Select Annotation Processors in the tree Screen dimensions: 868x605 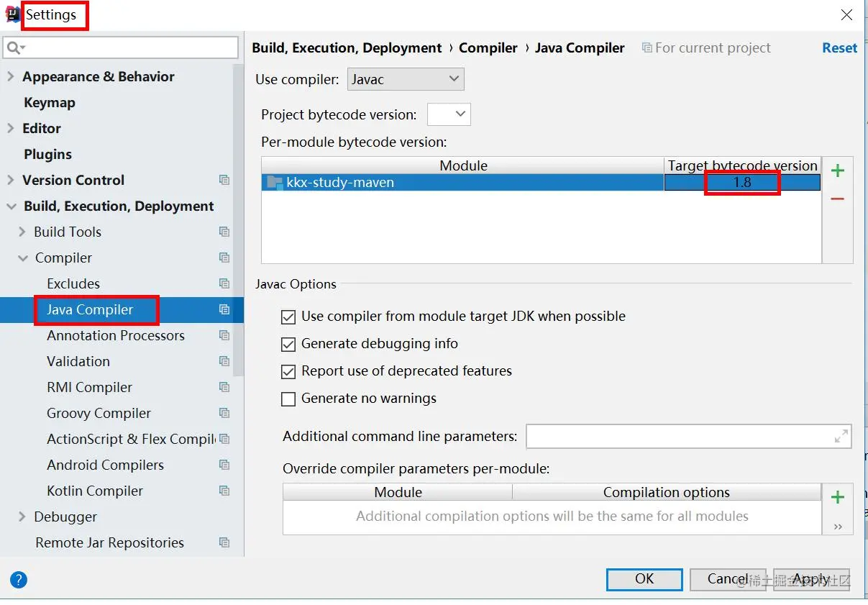(x=116, y=335)
